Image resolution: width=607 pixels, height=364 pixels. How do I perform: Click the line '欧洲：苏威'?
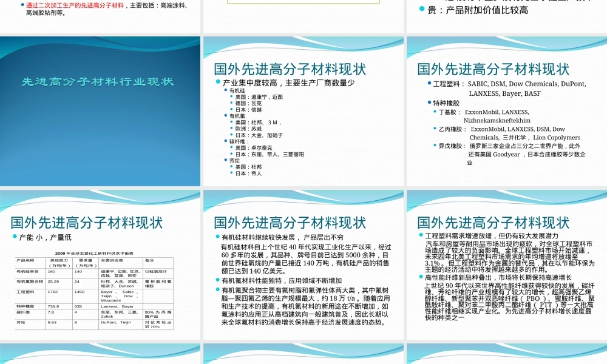tap(248, 129)
